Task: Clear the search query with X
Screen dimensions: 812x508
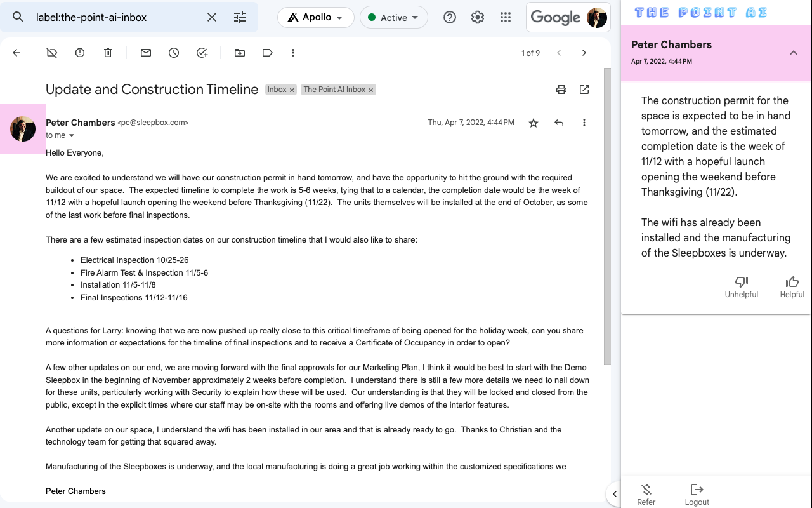Action: pos(212,17)
